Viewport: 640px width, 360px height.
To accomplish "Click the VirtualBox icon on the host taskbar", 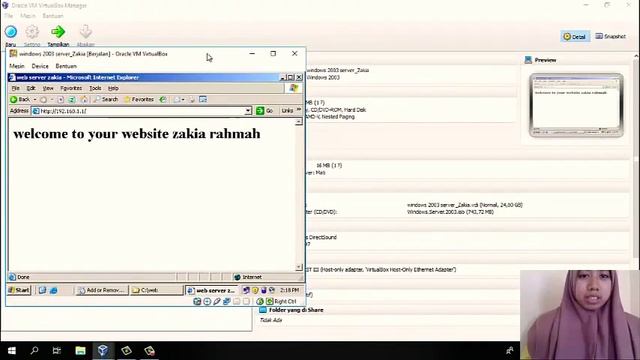I will pyautogui.click(x=103, y=351).
